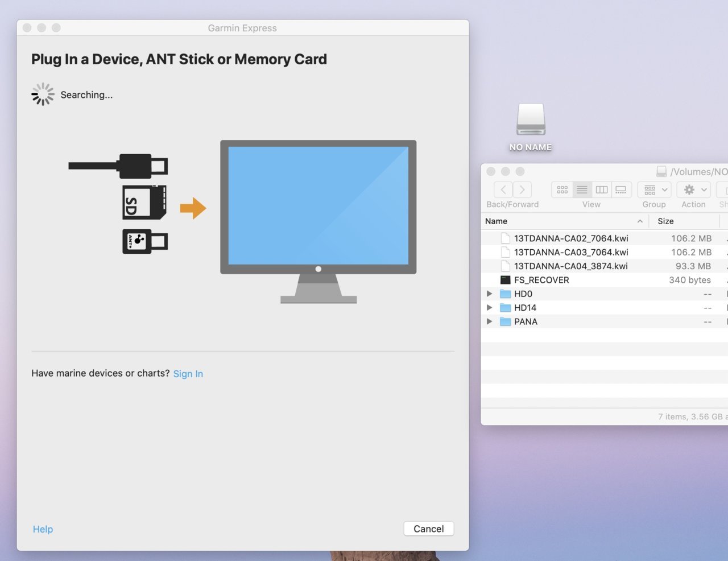
Task: Select the HD14 folder icon
Action: click(505, 307)
